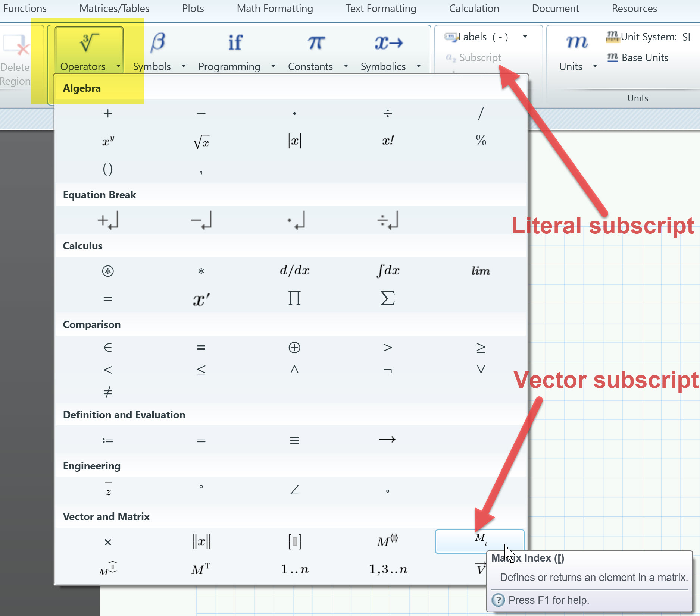Open the Document ribbon tab

(x=555, y=9)
